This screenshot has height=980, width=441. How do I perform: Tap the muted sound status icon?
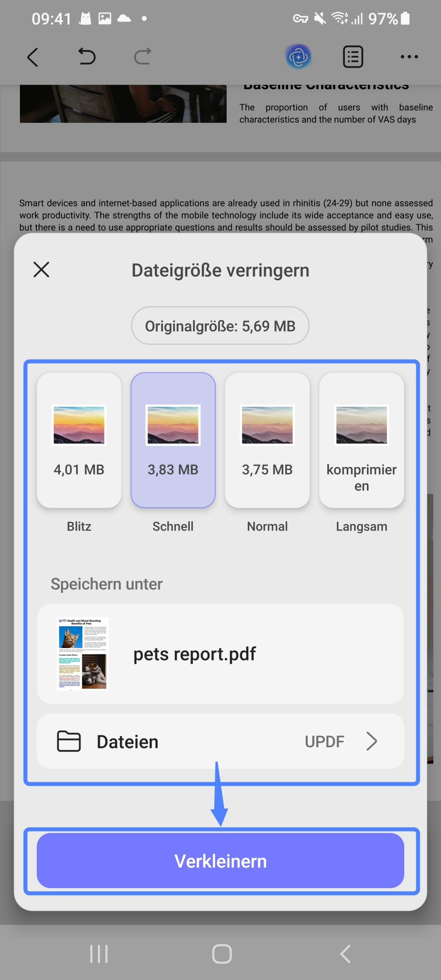(x=320, y=18)
